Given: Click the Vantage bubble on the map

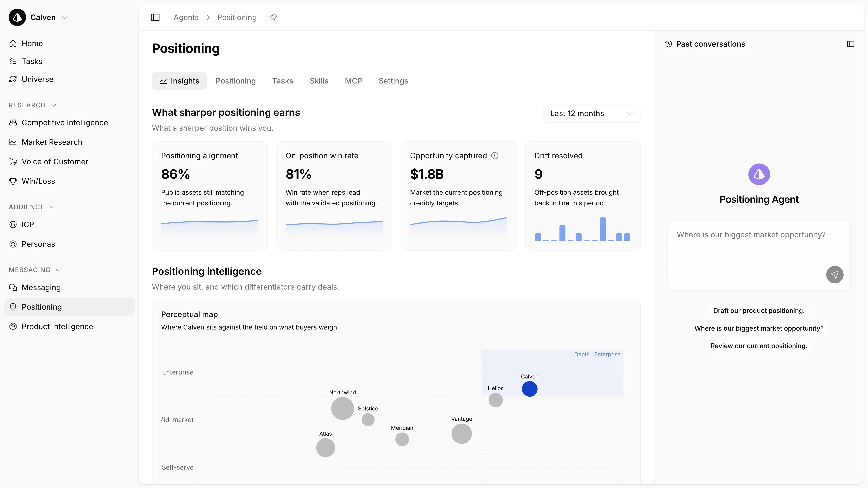Looking at the screenshot, I should 462,433.
